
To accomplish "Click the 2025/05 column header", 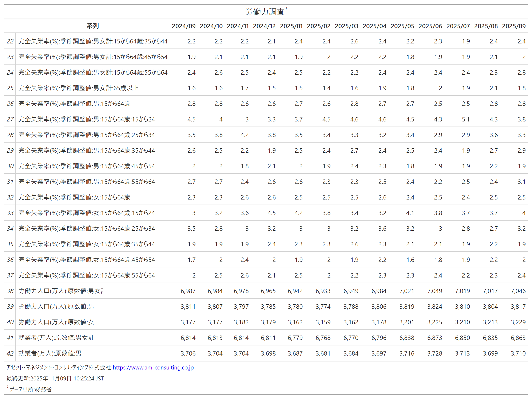I will click(402, 26).
